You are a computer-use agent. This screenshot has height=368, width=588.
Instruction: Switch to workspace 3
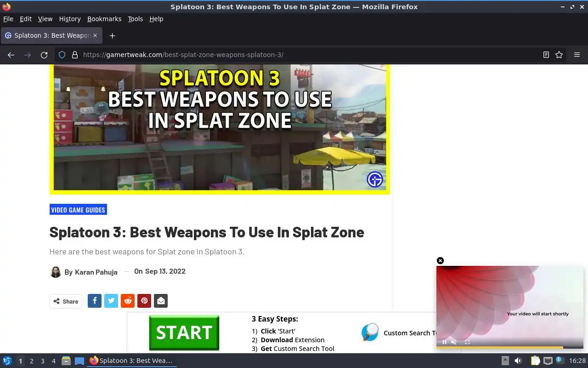click(x=42, y=361)
